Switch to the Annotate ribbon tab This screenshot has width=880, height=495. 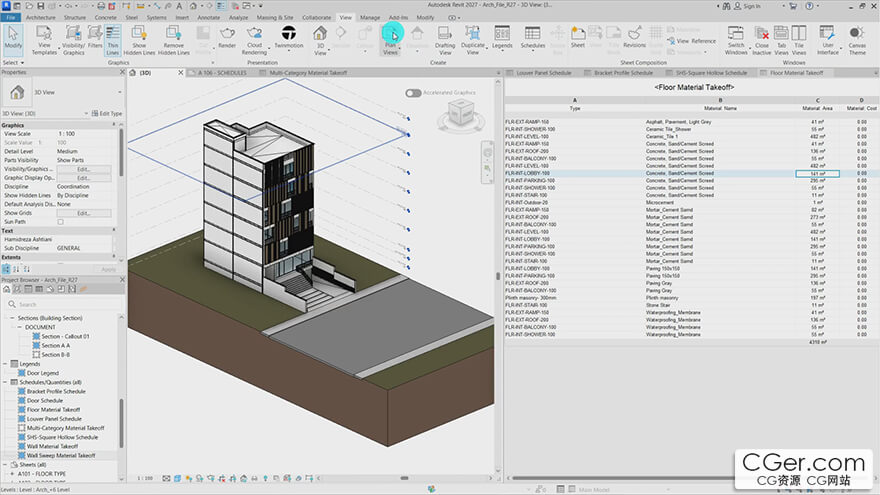tap(208, 17)
